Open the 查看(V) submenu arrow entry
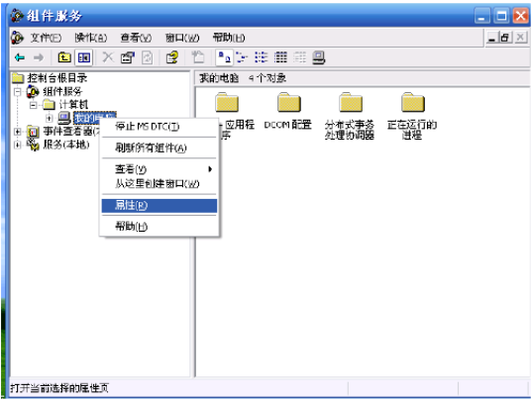 coord(160,169)
